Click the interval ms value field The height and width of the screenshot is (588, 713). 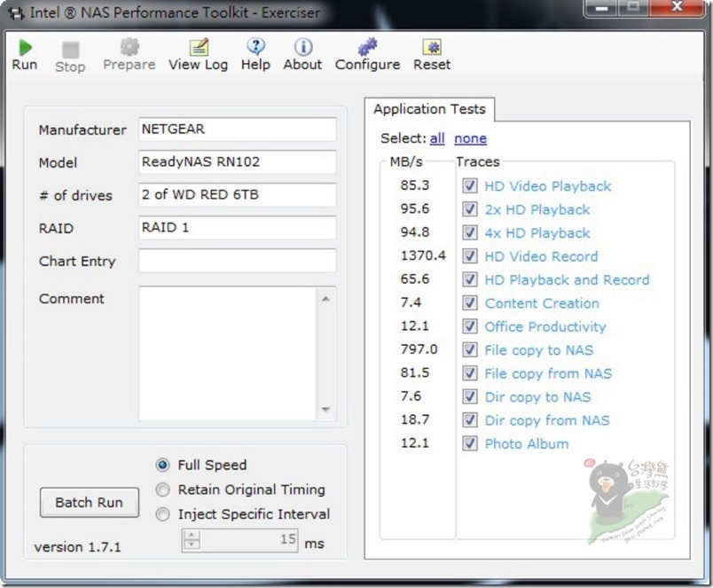click(248, 540)
